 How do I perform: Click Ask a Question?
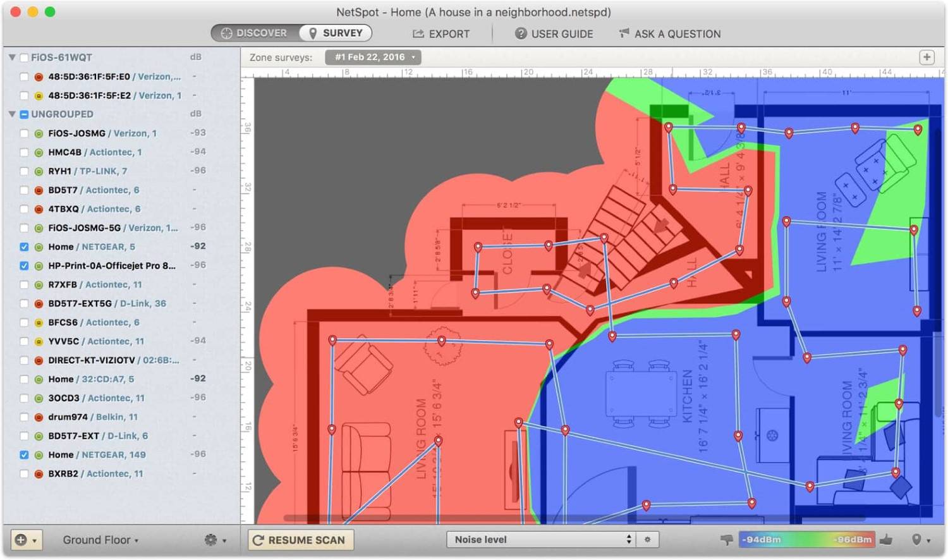669,34
